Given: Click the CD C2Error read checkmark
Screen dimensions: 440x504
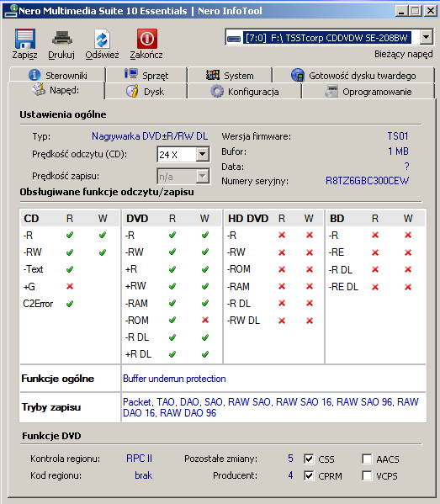Looking at the screenshot, I should click(70, 304).
